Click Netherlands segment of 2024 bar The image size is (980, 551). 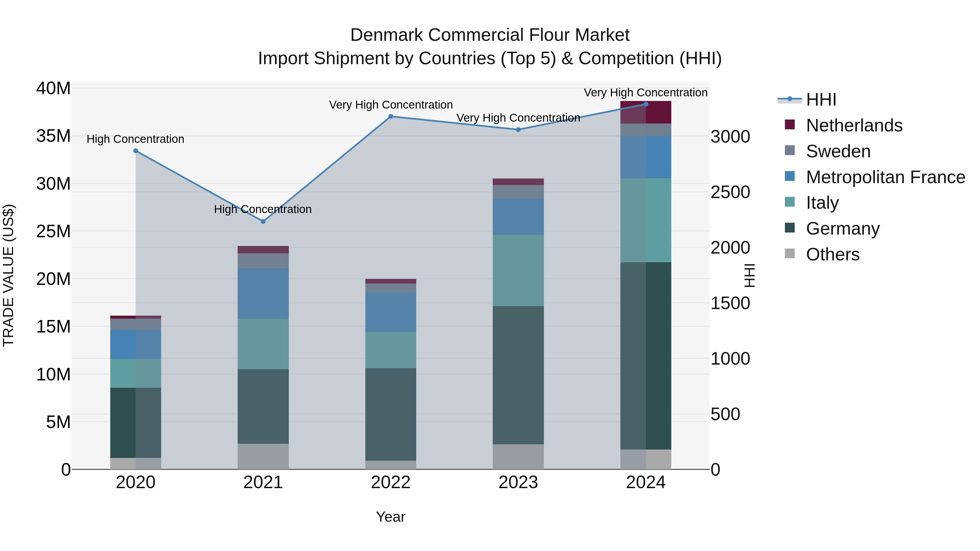pyautogui.click(x=646, y=112)
